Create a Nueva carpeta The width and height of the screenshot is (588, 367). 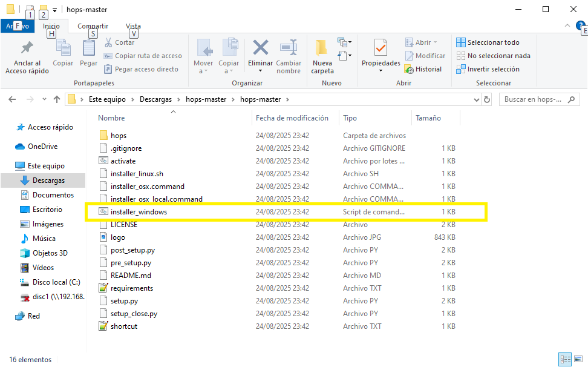(322, 57)
